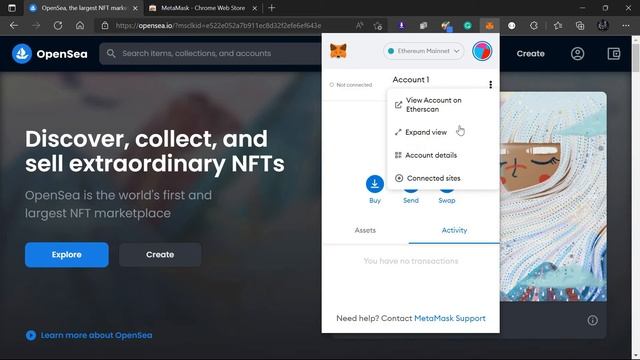The width and height of the screenshot is (640, 360).
Task: Click the MetaMask extension icon in toolbar
Action: point(489,26)
